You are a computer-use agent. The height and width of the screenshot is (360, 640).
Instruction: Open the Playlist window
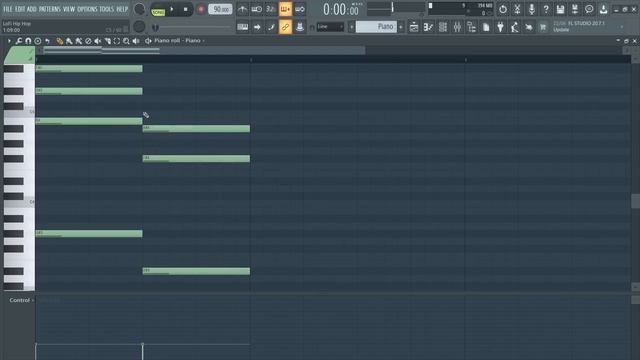tap(414, 27)
